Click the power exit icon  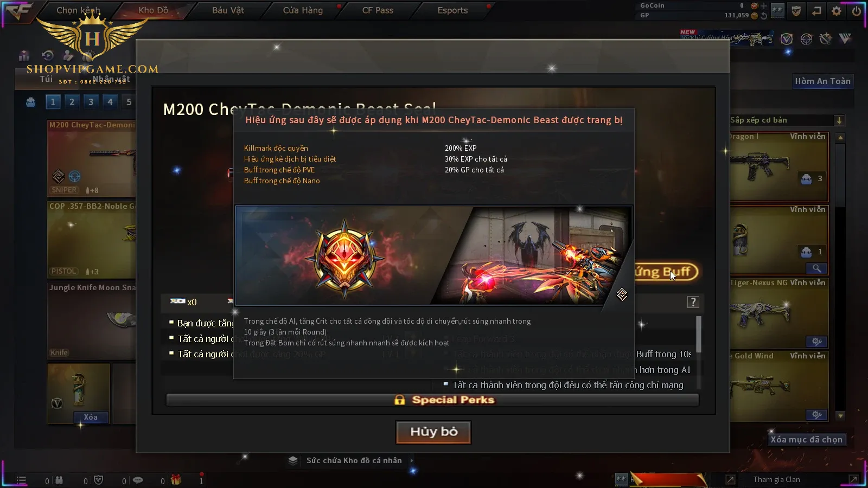[857, 10]
